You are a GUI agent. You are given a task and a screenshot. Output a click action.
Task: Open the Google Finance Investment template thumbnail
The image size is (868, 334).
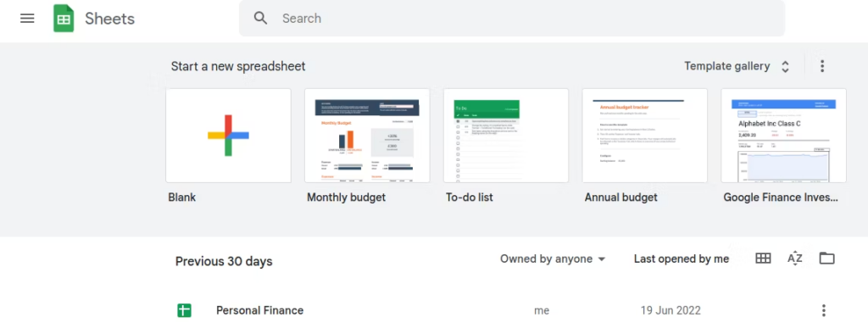(x=784, y=136)
